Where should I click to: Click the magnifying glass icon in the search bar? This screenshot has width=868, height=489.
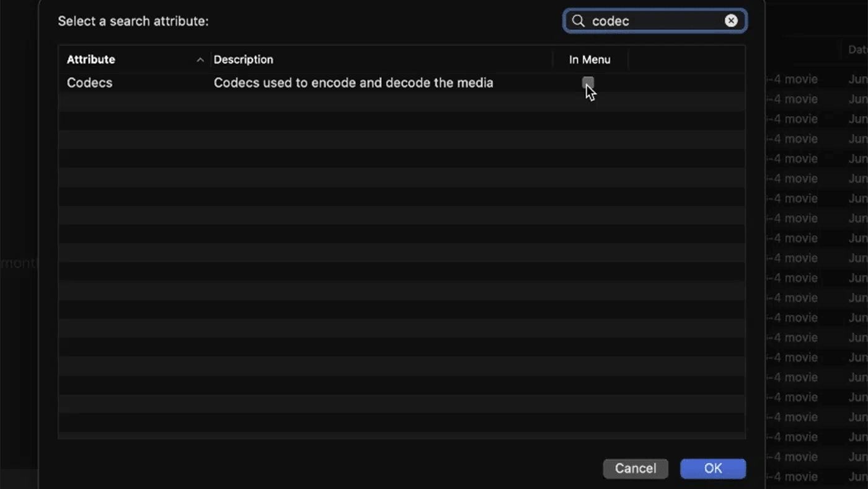point(578,20)
